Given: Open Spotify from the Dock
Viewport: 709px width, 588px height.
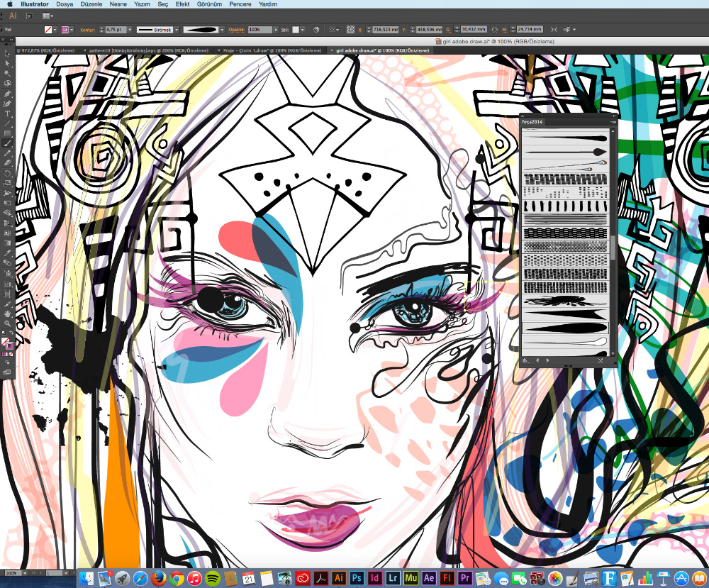Looking at the screenshot, I should click(x=213, y=577).
